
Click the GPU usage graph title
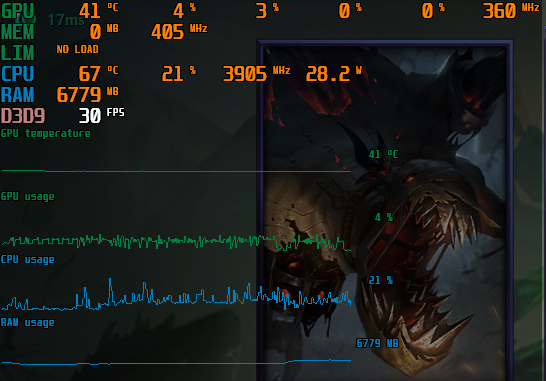click(28, 196)
